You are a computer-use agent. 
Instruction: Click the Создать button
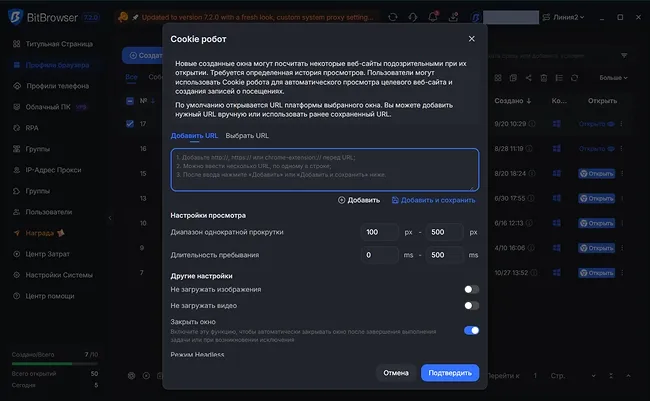(143, 56)
